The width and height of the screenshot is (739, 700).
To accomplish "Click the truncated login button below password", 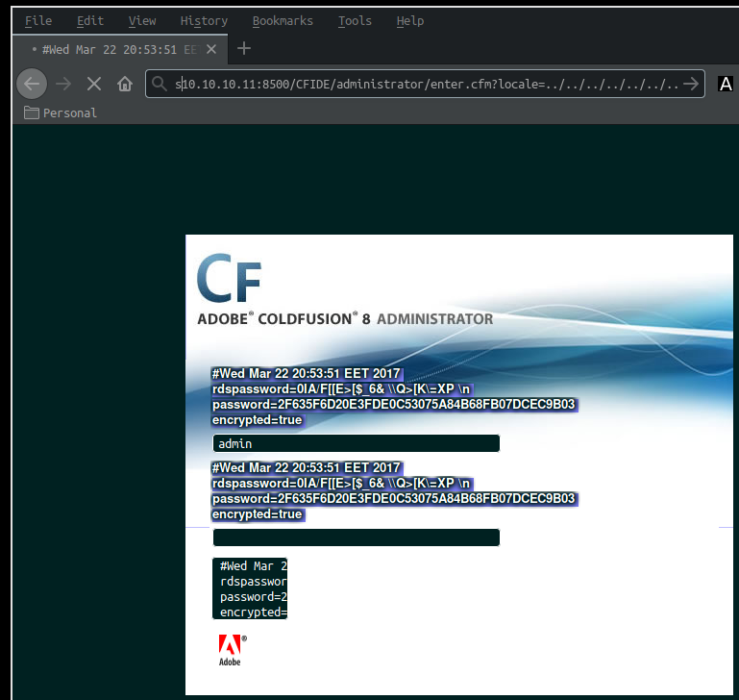I will [x=250, y=588].
